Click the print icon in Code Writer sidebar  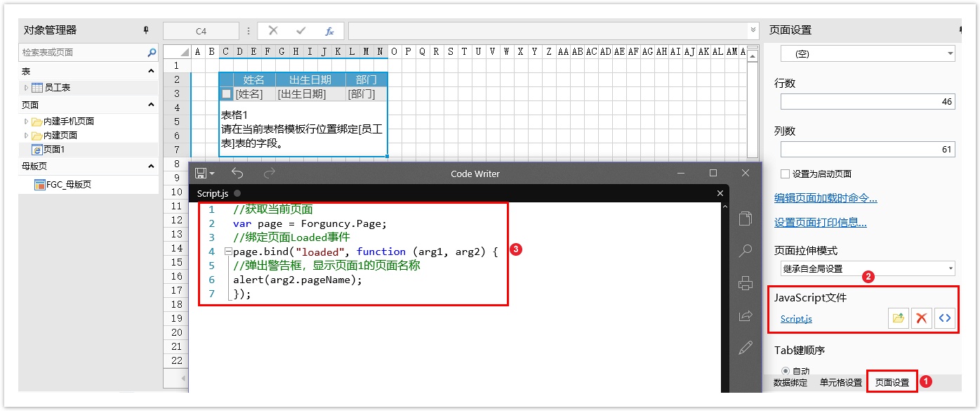coord(745,283)
